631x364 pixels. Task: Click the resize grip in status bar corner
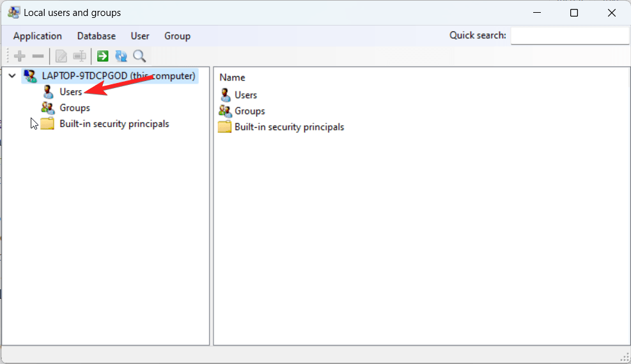(x=625, y=356)
